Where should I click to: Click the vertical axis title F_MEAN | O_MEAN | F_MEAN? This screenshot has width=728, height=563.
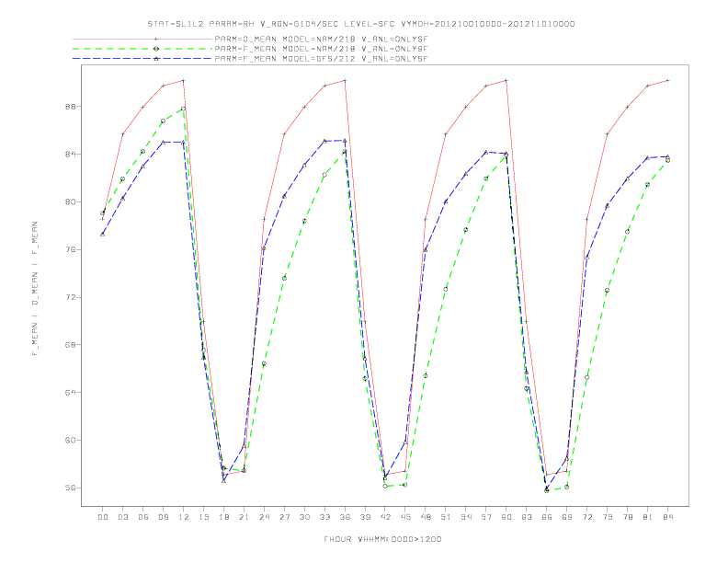click(x=35, y=289)
